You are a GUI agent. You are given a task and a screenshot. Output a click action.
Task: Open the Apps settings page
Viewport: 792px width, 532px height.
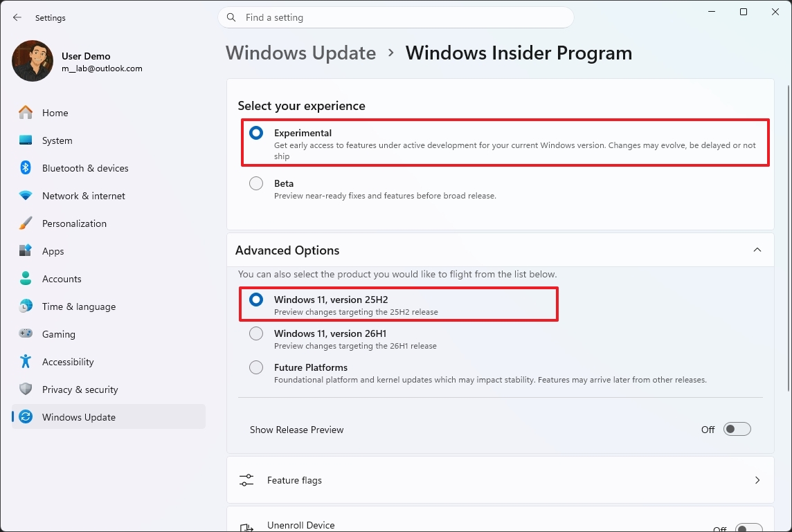click(109, 250)
